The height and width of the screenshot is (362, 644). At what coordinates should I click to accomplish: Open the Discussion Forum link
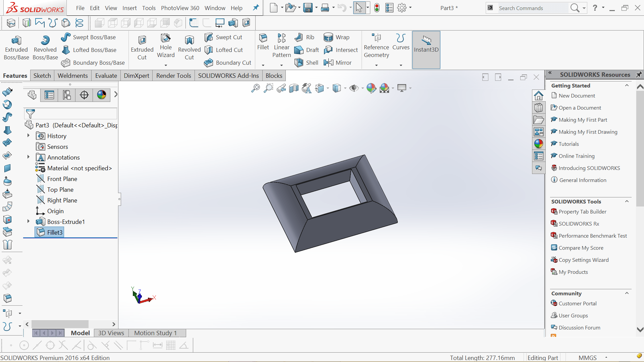(x=579, y=327)
